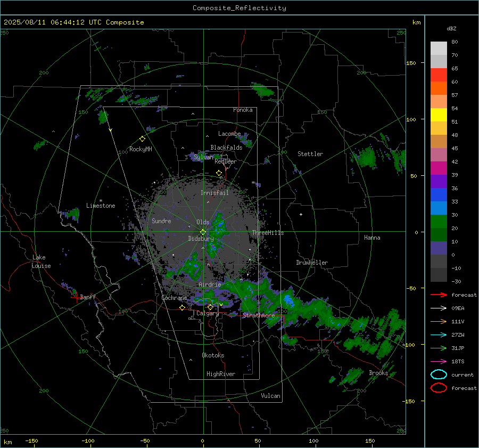The width and height of the screenshot is (479, 448).
Task: Click the yellow diamond marker below RedDeer
Action: click(219, 173)
